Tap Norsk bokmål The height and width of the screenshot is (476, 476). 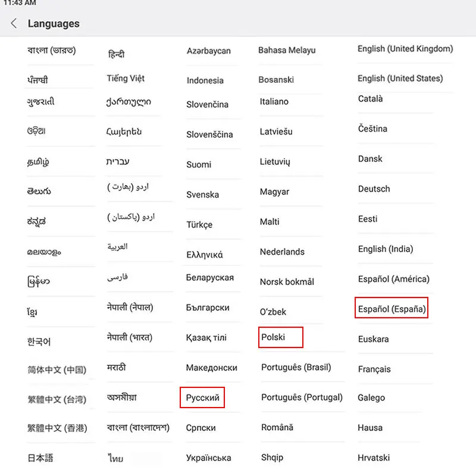[287, 281]
